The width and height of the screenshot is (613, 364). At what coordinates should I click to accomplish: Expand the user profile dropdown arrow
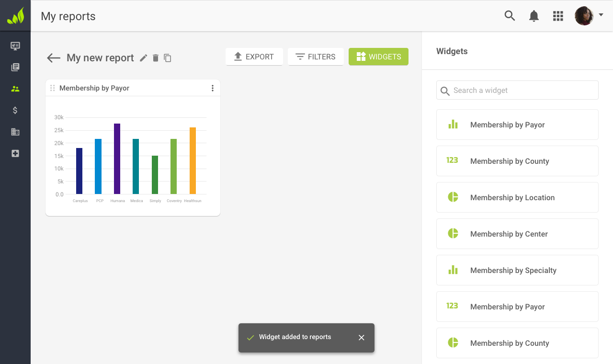tap(601, 15)
